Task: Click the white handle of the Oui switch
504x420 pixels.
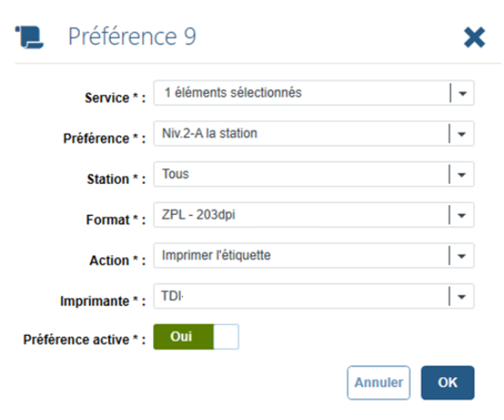Action: pyautogui.click(x=226, y=337)
